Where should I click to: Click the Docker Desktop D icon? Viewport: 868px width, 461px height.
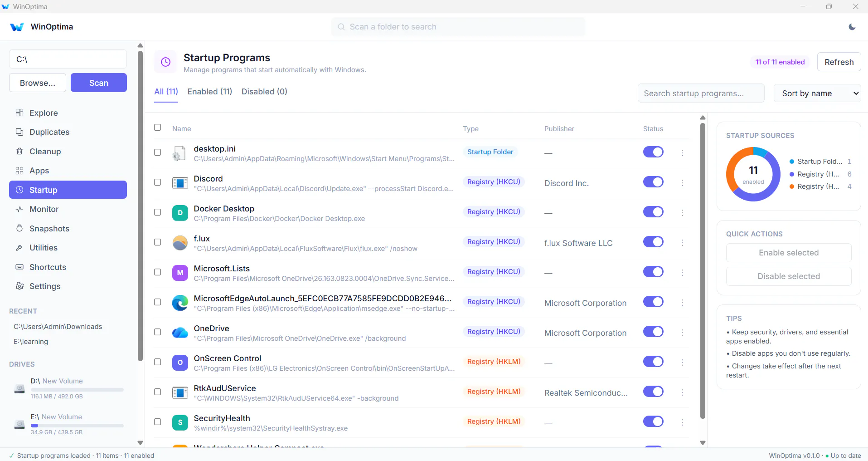click(x=180, y=213)
